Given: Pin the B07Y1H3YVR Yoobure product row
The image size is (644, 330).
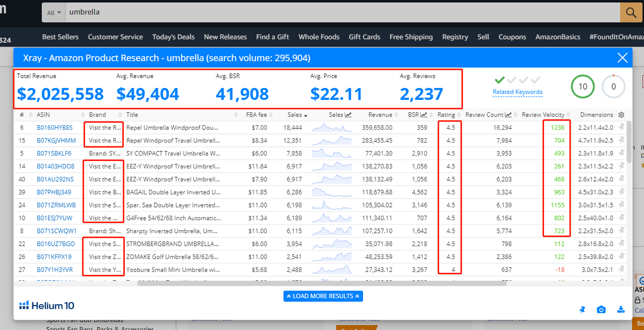Looking at the screenshot, I should [621, 270].
